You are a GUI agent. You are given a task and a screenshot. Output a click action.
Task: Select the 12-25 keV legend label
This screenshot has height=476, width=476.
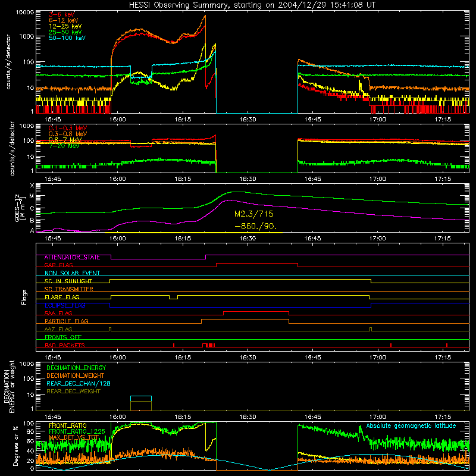(x=65, y=26)
